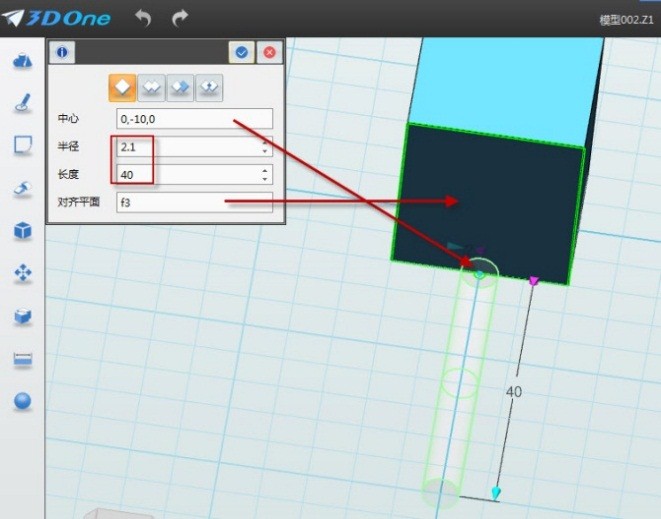Open the sketch edit rectangle tool
The height and width of the screenshot is (519, 661).
click(x=22, y=146)
